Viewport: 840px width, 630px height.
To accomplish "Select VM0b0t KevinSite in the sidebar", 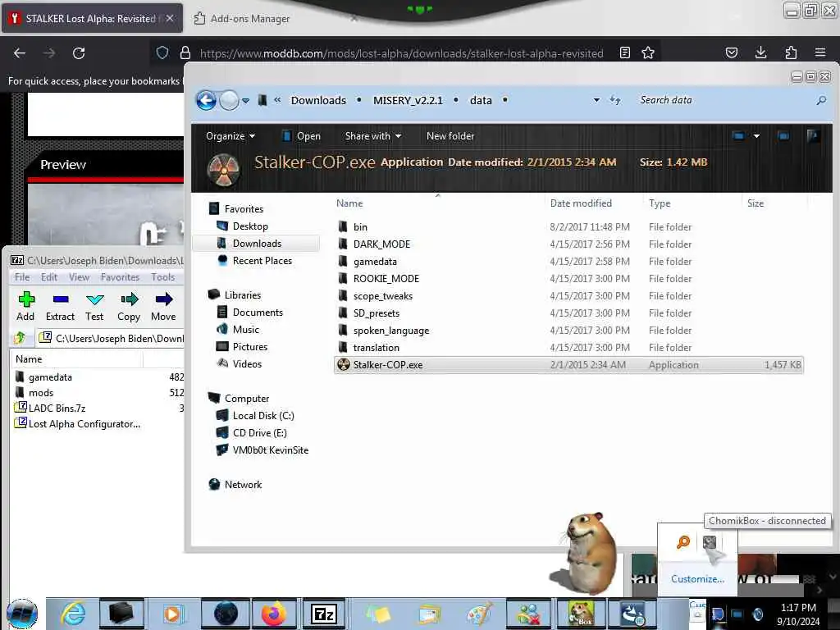I will point(270,450).
